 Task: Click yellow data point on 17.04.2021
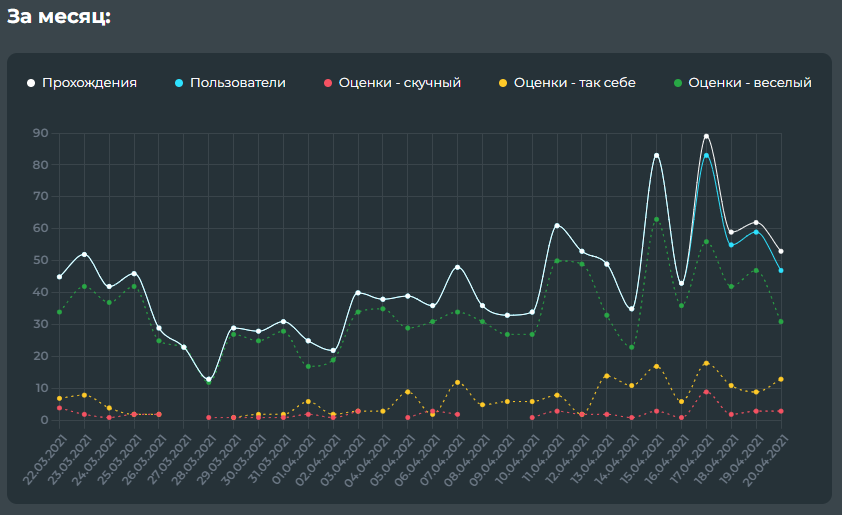tap(706, 363)
